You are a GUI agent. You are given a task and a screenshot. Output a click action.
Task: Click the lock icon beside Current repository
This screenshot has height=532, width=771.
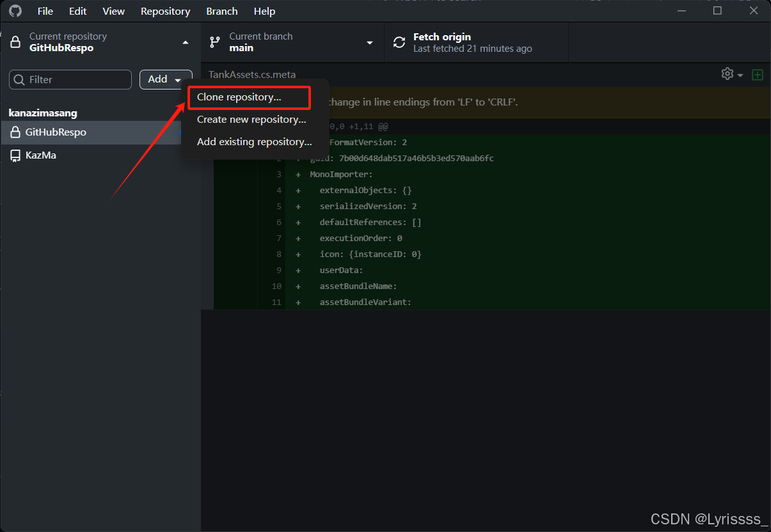pos(15,43)
